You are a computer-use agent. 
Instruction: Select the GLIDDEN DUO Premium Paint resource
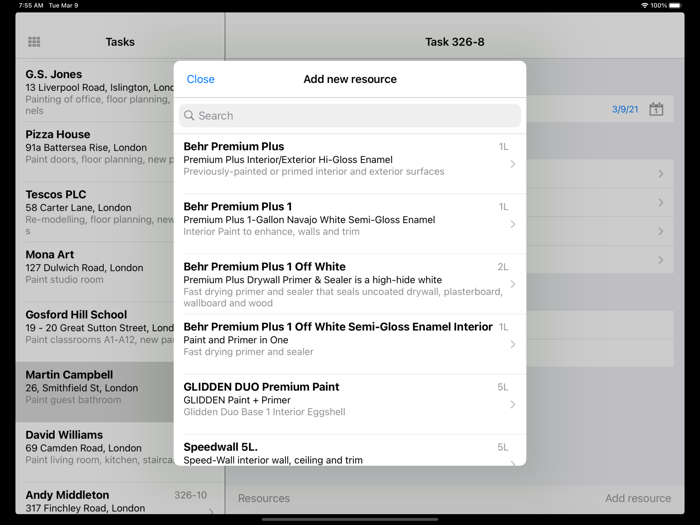pos(350,404)
